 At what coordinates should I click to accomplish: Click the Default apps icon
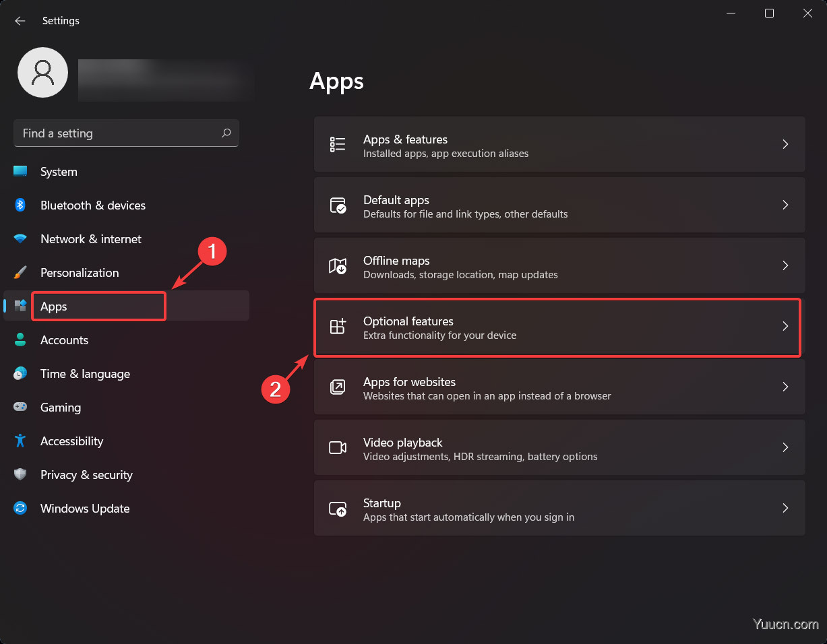tap(338, 205)
